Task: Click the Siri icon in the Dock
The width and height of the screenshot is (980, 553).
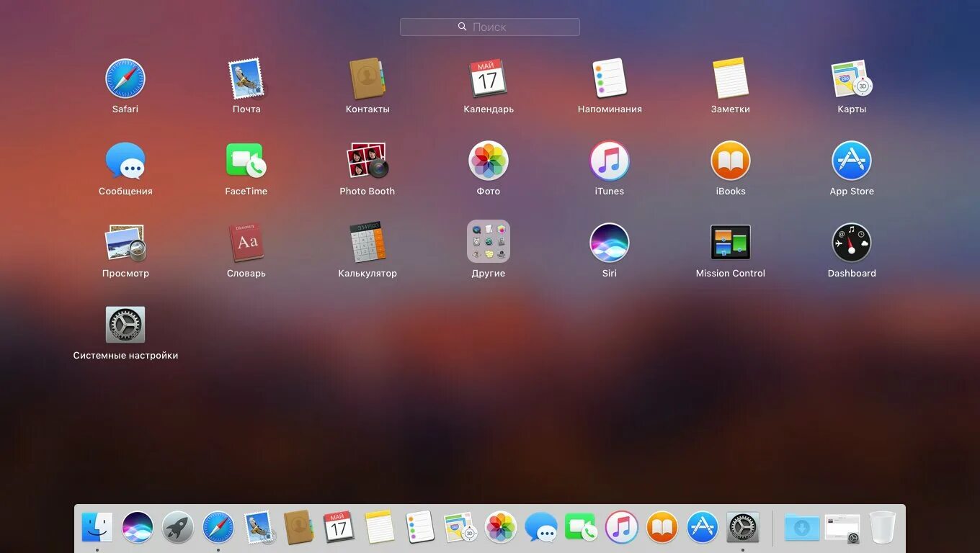Action: [138, 528]
